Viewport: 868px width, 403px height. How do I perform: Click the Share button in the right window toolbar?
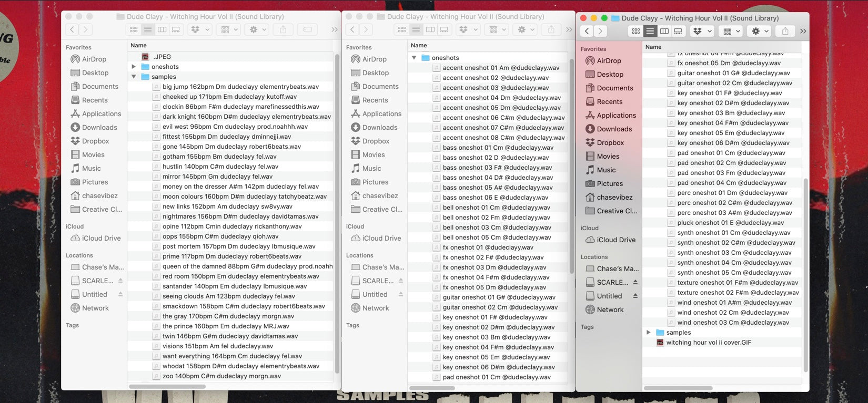pyautogui.click(x=785, y=32)
